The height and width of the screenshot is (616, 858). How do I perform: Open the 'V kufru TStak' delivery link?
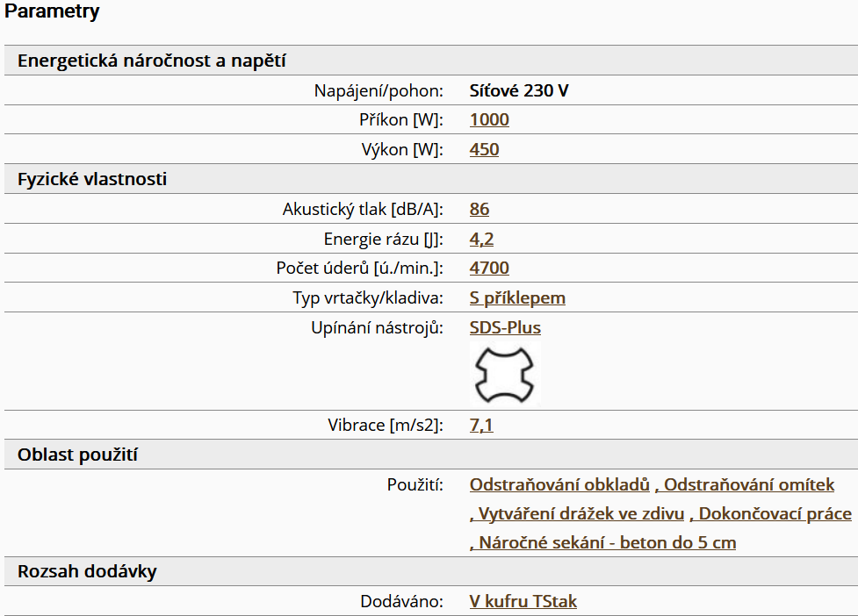[x=523, y=602]
